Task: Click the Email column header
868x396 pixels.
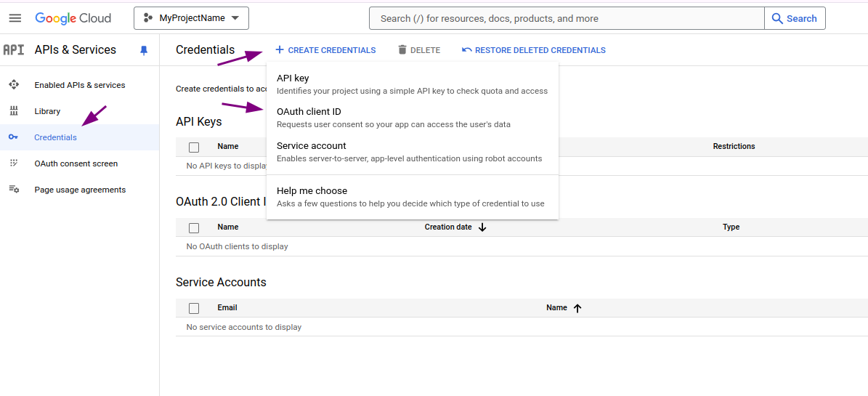Action: pyautogui.click(x=227, y=307)
